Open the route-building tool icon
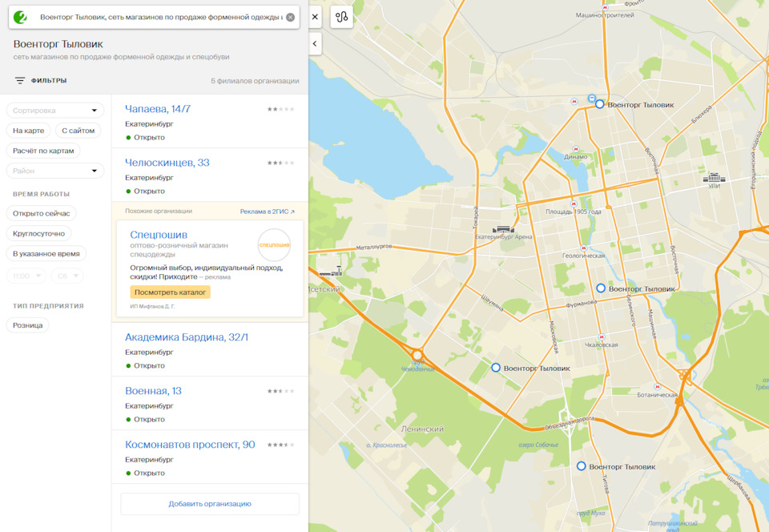 point(342,17)
